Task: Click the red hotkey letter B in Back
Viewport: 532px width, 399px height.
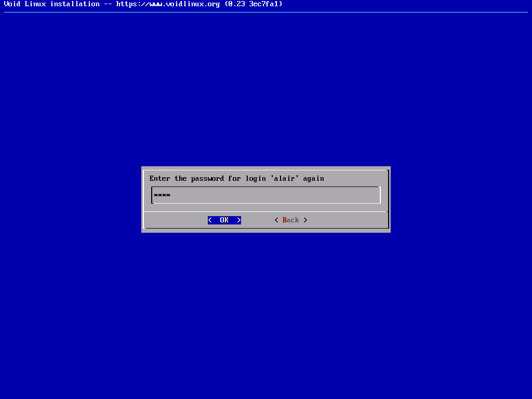Action: pyautogui.click(x=285, y=220)
